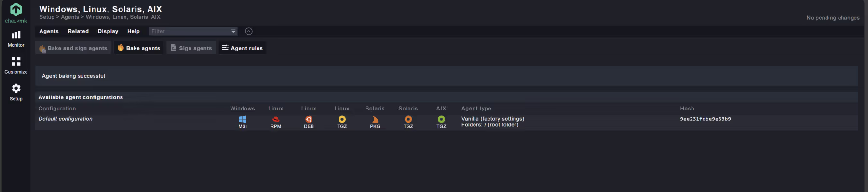The width and height of the screenshot is (868, 192).
Task: Click the Agent baking successful message
Action: click(73, 76)
